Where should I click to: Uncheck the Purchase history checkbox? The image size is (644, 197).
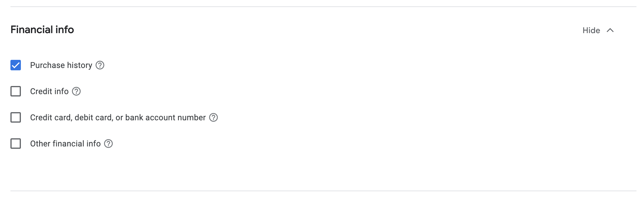(x=16, y=65)
